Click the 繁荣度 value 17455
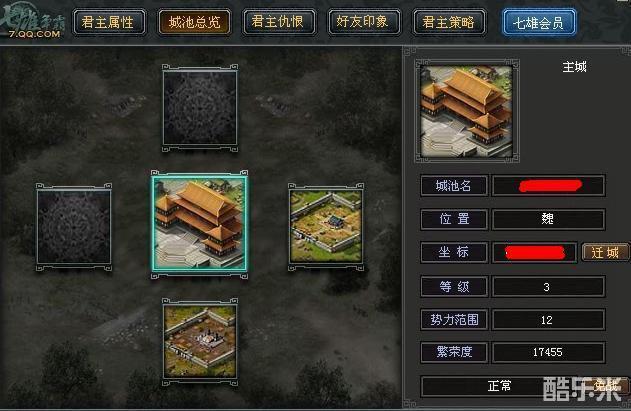631x411 pixels. [x=549, y=352]
